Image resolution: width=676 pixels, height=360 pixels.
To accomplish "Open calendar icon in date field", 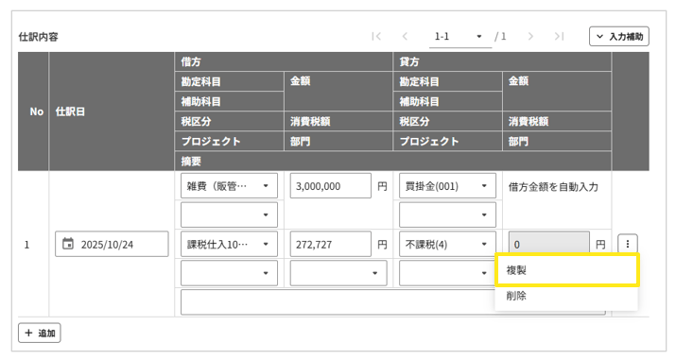I will (x=68, y=244).
